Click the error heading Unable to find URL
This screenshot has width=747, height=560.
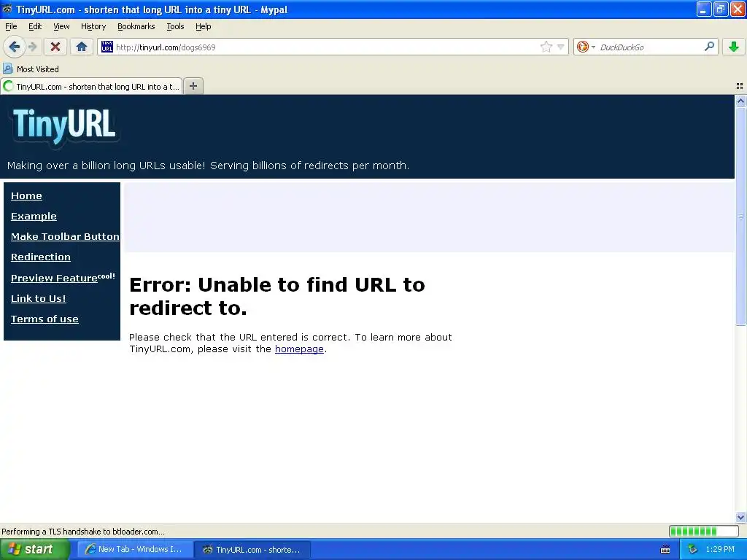pyautogui.click(x=276, y=296)
